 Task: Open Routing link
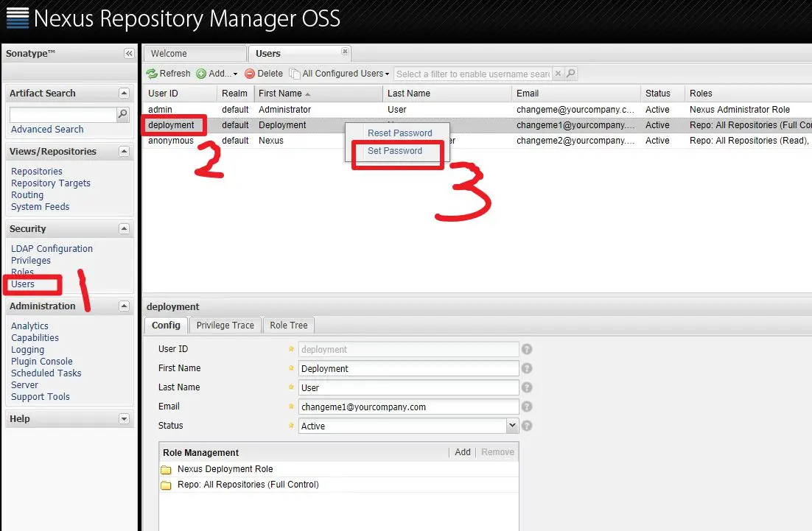(x=27, y=195)
